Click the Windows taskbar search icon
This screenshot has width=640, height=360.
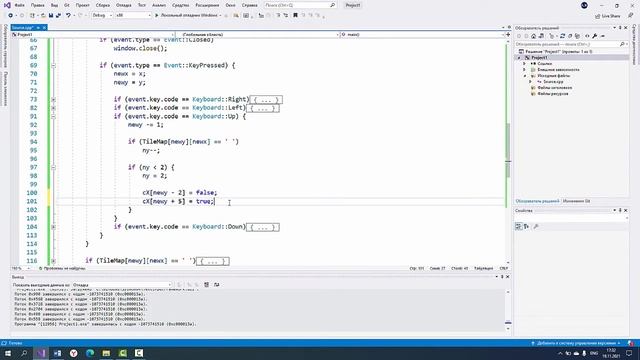pos(24,353)
